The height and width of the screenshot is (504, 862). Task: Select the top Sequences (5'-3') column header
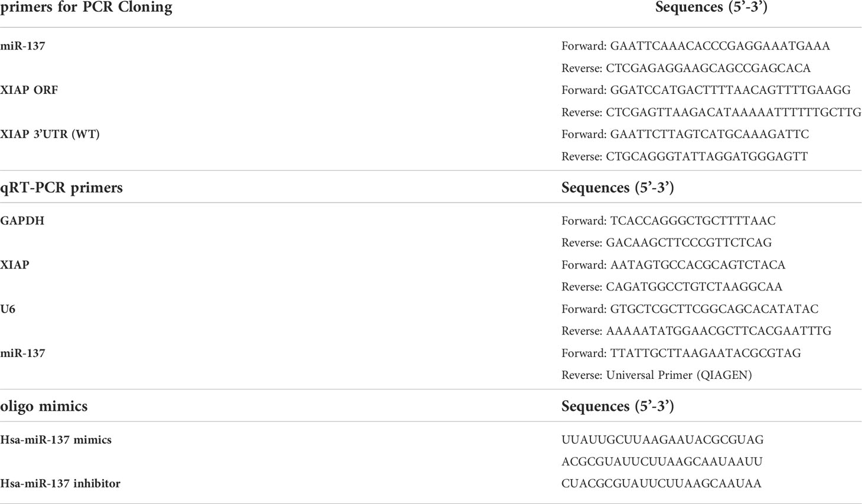pos(711,8)
